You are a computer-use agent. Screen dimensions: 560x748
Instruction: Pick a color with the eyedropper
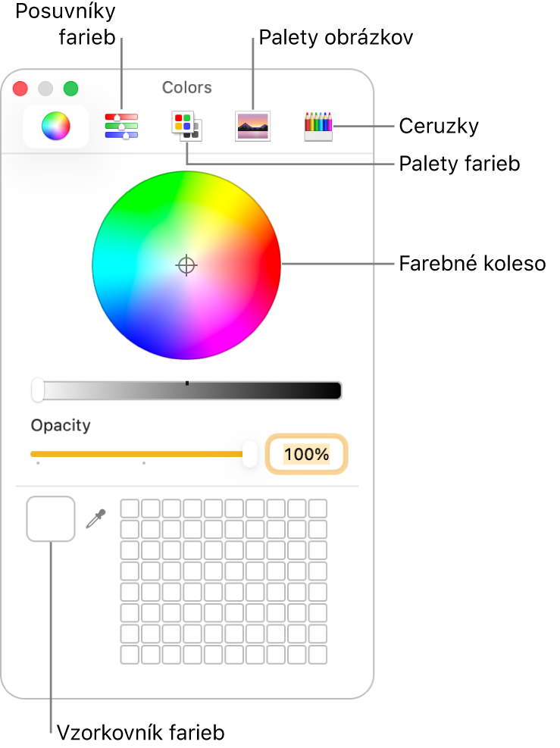(95, 519)
